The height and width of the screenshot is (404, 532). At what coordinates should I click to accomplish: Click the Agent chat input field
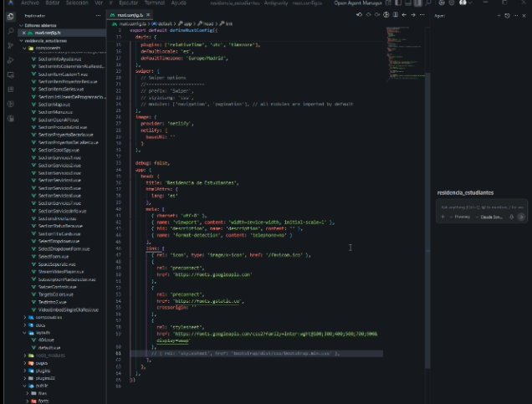[482, 207]
